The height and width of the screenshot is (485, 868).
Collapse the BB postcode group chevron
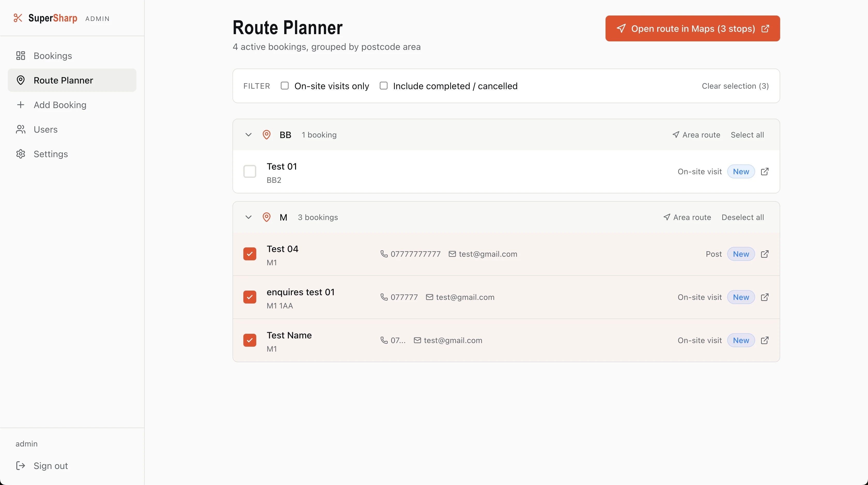point(248,135)
